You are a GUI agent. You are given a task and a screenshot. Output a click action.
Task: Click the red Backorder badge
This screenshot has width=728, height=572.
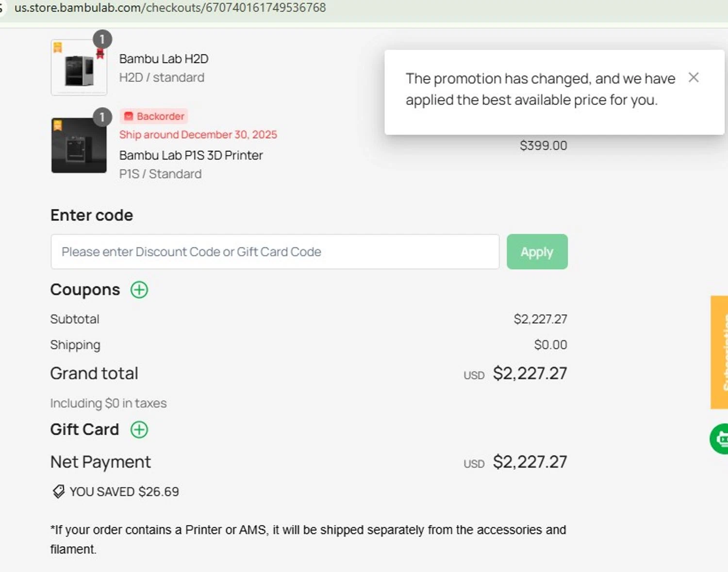tap(154, 116)
